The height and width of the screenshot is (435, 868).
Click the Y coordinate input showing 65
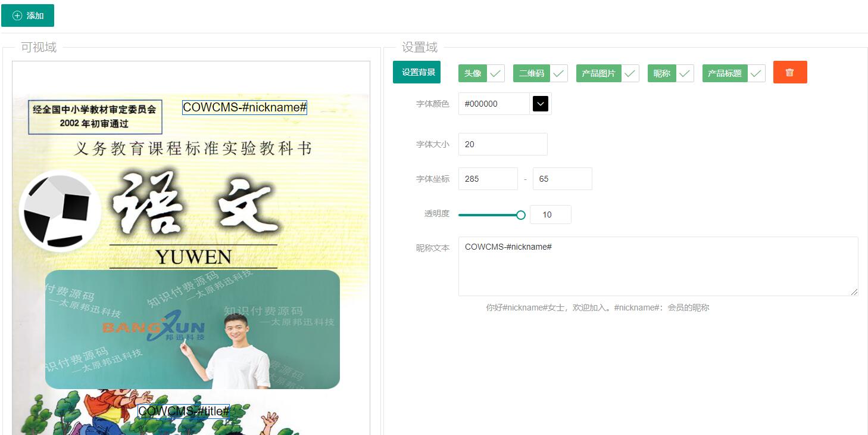pos(562,179)
